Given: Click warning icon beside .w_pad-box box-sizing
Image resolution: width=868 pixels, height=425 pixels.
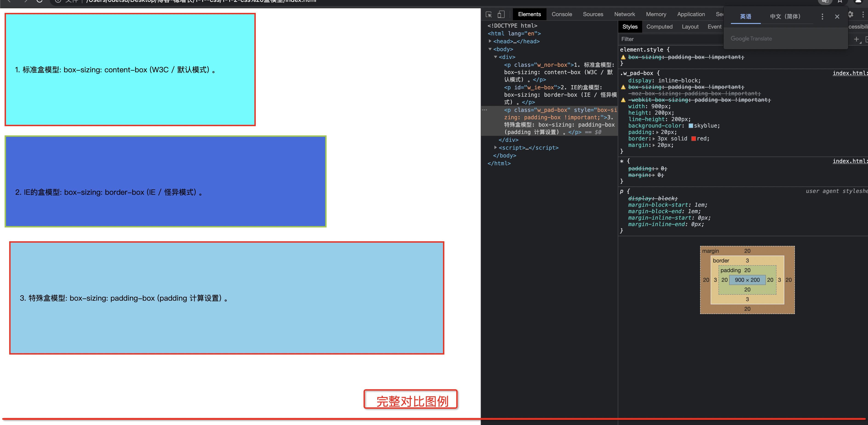Looking at the screenshot, I should 623,87.
